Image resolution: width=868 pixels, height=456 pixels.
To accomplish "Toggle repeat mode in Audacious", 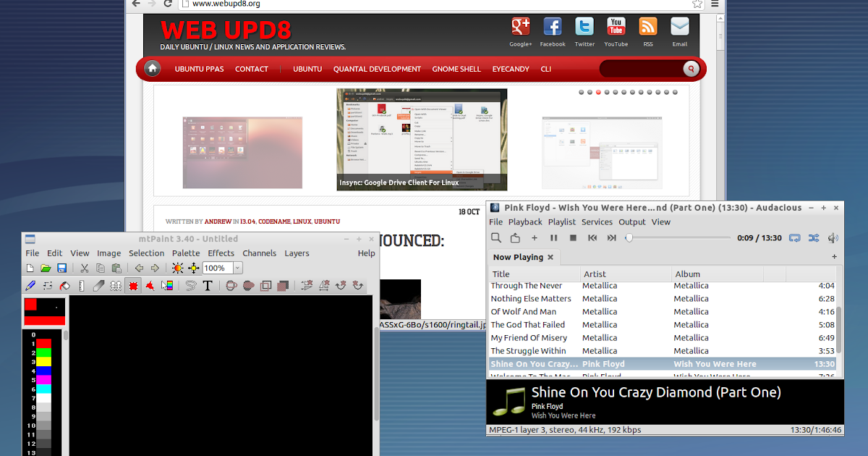I will 796,239.
